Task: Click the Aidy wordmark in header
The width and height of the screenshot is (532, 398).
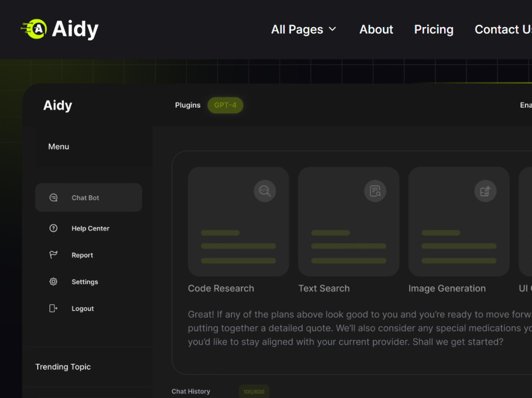Action: [x=76, y=29]
